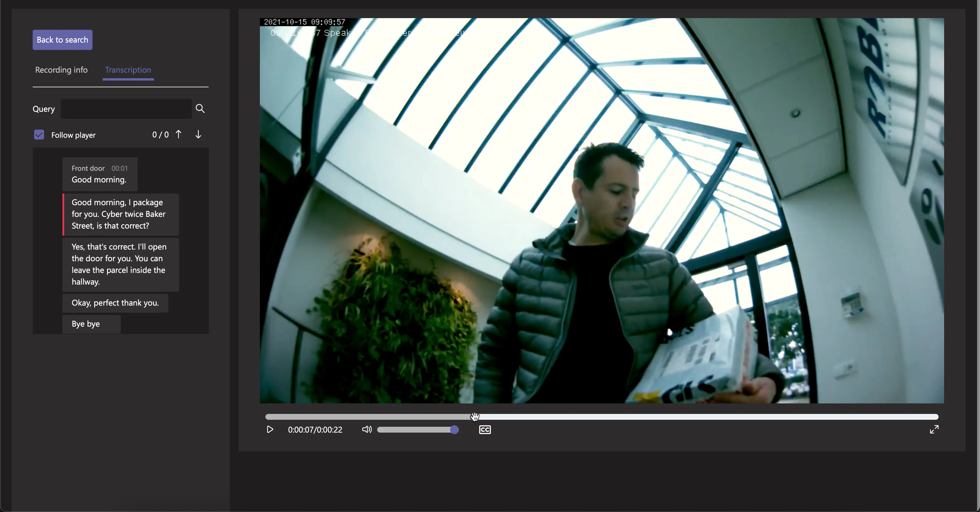Screen dimensions: 980x512
Task: Jump to next match with down arrow
Action: coord(198,134)
